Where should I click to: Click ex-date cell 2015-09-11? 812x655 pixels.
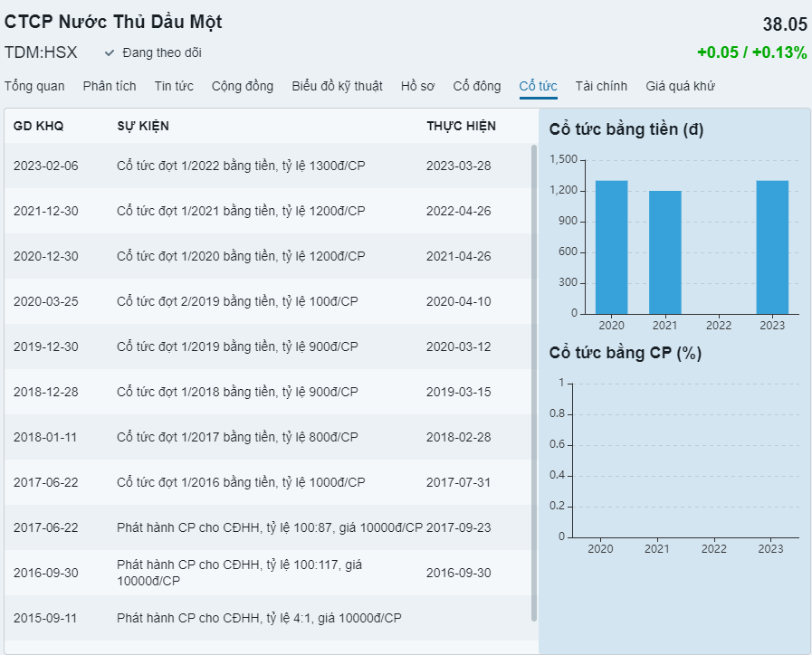click(45, 618)
